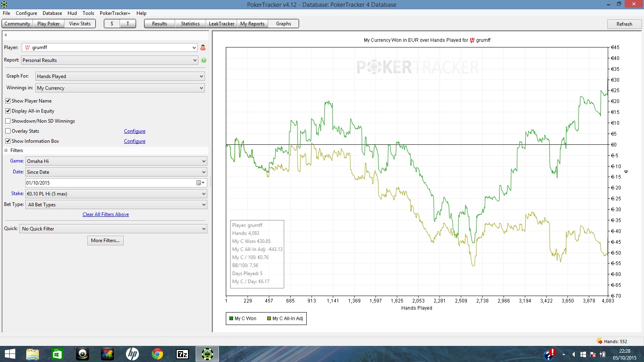Click the Windows upgrade tray icon
Image resolution: width=644 pixels, height=362 pixels.
583,354
